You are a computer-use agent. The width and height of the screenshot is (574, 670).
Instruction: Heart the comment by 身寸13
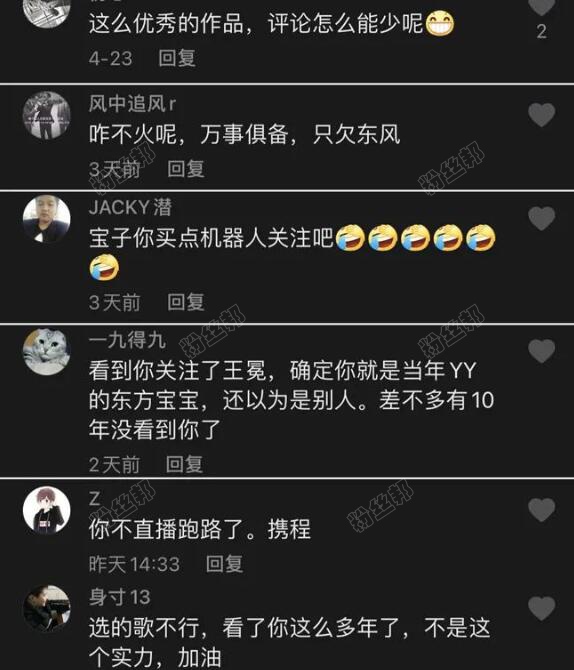(x=542, y=608)
